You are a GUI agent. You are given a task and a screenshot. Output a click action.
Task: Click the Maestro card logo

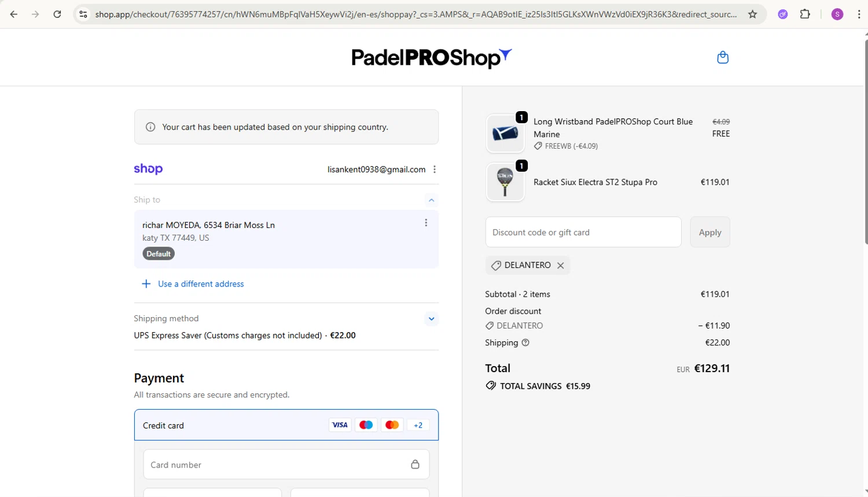366,425
